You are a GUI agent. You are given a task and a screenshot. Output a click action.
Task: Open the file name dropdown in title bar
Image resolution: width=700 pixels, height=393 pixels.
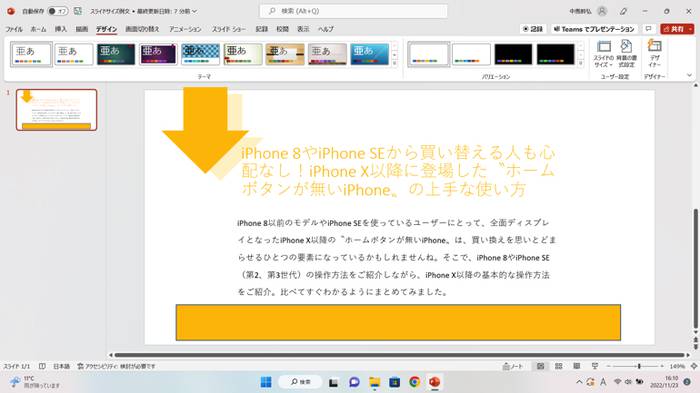(x=194, y=11)
